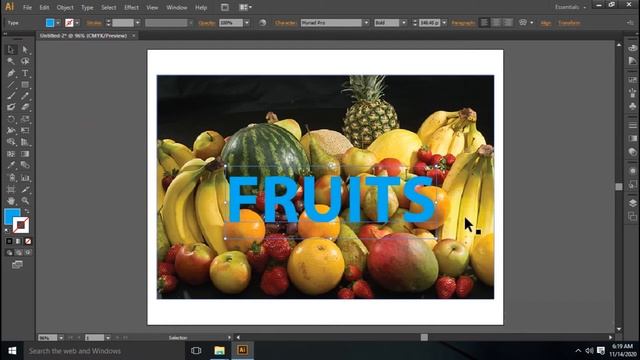
Task: Align paragraph right
Action: pyautogui.click(x=508, y=23)
